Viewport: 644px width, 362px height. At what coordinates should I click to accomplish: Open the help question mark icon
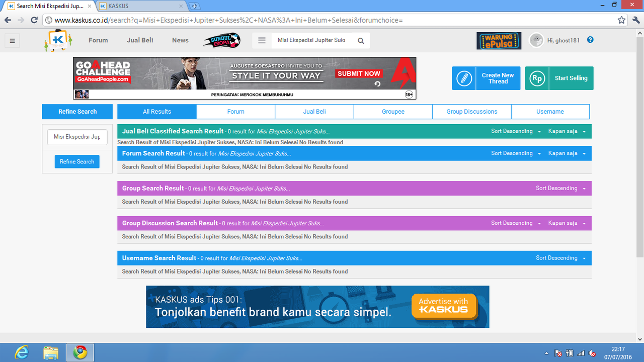click(590, 40)
